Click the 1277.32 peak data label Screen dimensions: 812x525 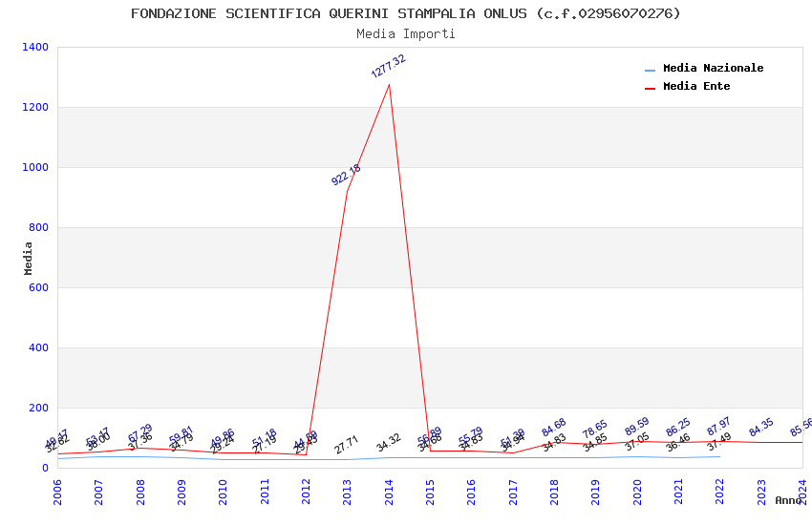[x=389, y=66]
